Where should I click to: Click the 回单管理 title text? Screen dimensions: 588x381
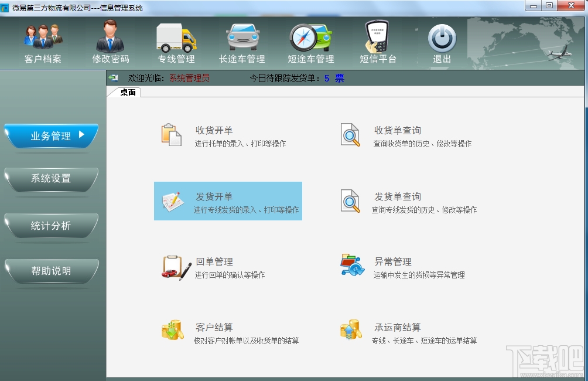click(x=214, y=261)
